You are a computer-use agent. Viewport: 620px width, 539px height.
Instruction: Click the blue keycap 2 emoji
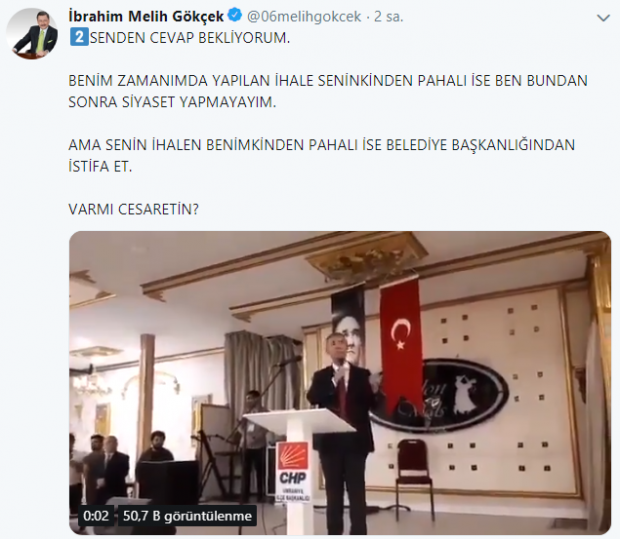pos(79,38)
